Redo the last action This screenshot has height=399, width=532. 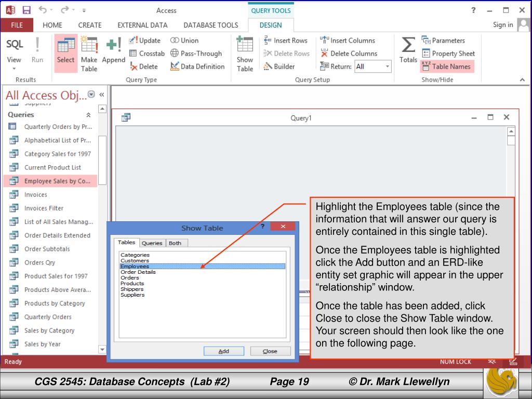coord(64,10)
